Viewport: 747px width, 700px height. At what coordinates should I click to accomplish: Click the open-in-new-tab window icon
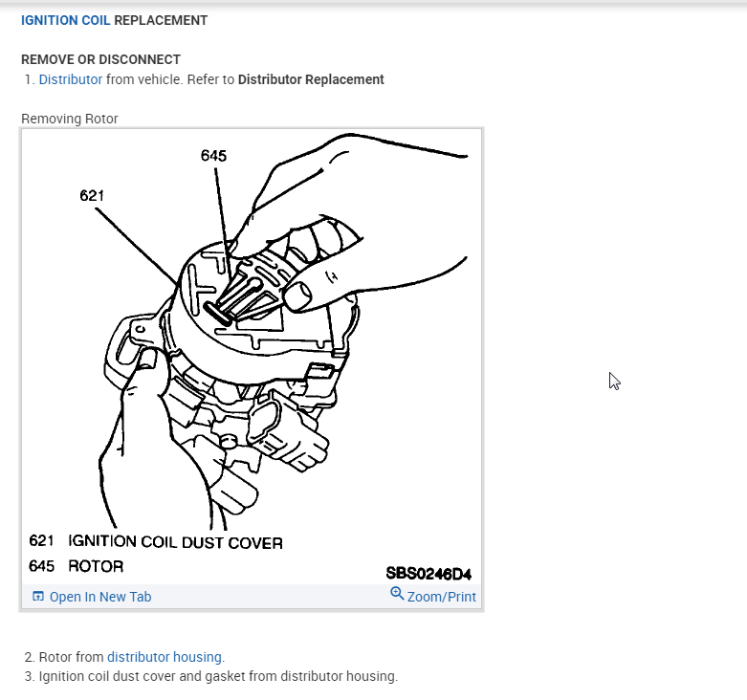[x=38, y=596]
